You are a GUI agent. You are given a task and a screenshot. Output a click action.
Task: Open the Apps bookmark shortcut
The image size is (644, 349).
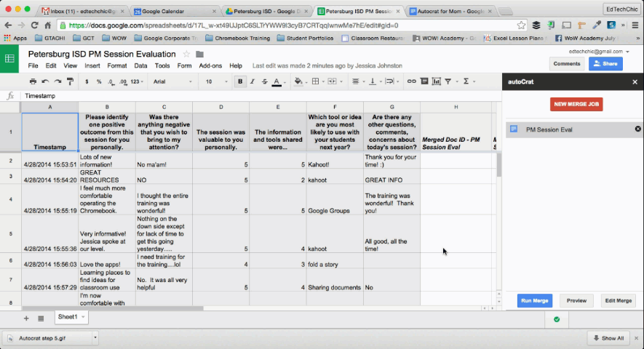pyautogui.click(x=15, y=39)
